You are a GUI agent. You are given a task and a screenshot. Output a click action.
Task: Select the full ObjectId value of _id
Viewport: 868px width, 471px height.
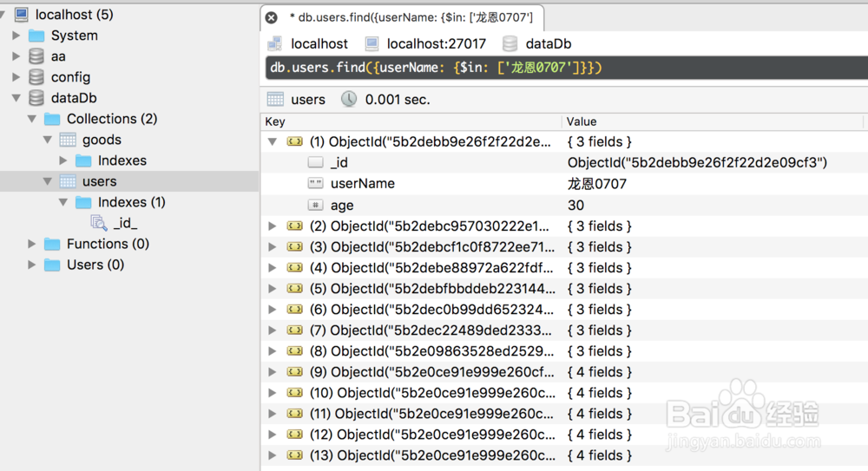697,163
